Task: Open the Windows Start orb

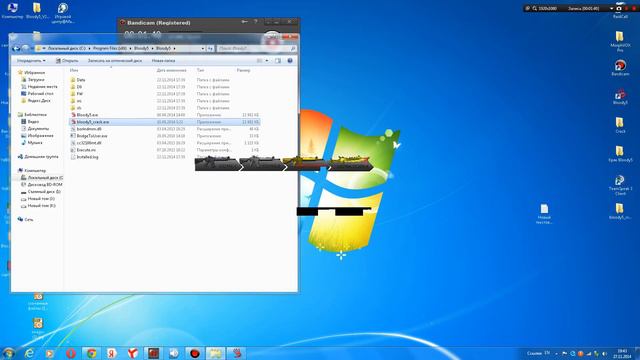Action: (x=8, y=353)
